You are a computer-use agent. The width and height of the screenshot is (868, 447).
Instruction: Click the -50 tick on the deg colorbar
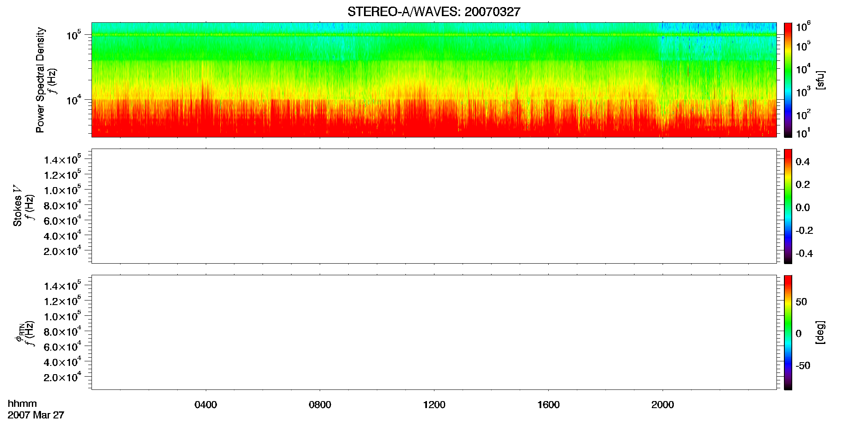pos(803,365)
